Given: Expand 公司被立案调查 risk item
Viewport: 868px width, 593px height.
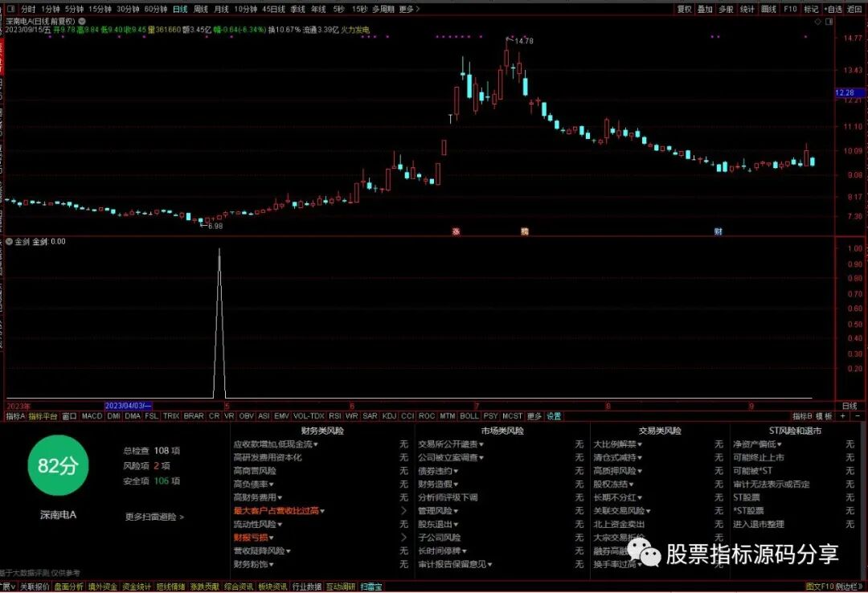Looking at the screenshot, I should [x=451, y=457].
